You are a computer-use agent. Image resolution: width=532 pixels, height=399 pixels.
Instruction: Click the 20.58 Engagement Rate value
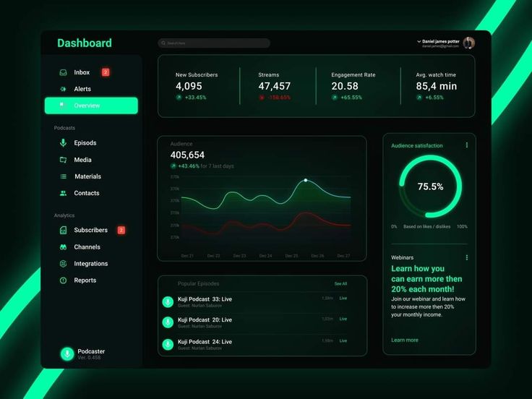pyautogui.click(x=345, y=86)
